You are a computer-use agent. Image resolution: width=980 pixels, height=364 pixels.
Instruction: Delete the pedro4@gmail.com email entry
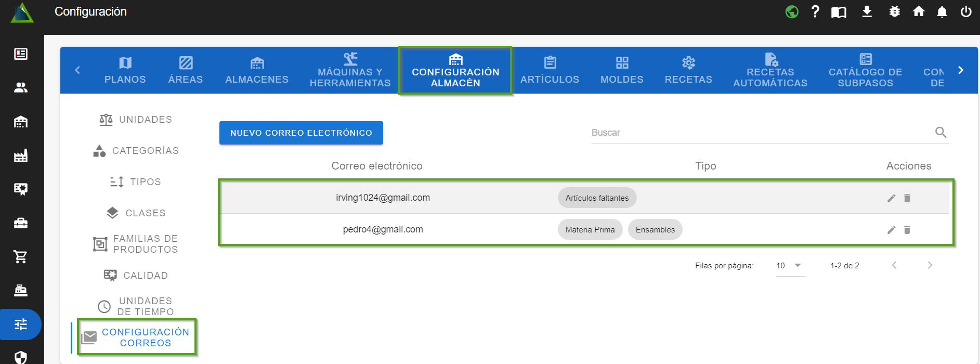pos(907,230)
